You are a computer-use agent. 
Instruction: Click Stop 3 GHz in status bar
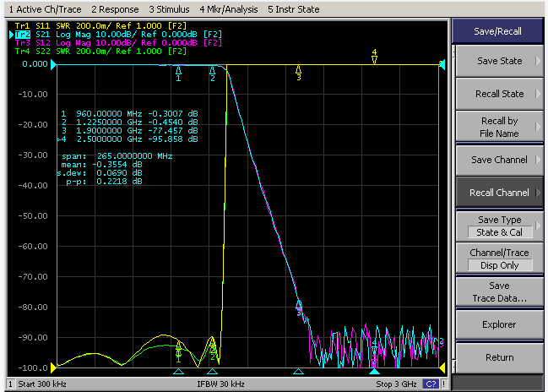(x=396, y=384)
